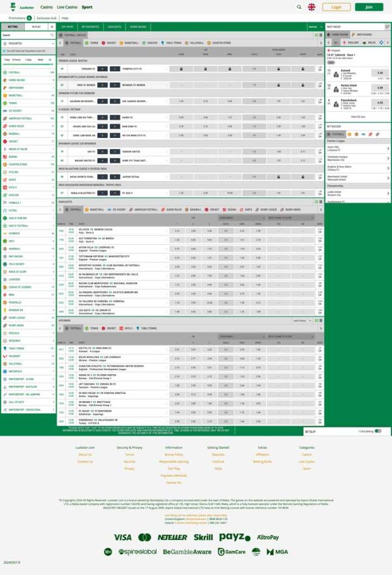Switch in-play panel to compact grid view
392x575 pixels.
coord(321,35)
